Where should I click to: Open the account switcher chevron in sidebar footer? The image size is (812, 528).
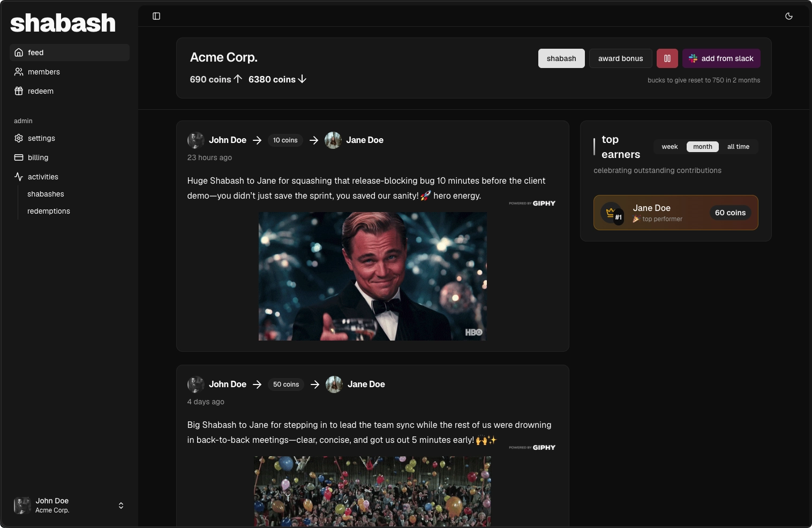(121, 506)
